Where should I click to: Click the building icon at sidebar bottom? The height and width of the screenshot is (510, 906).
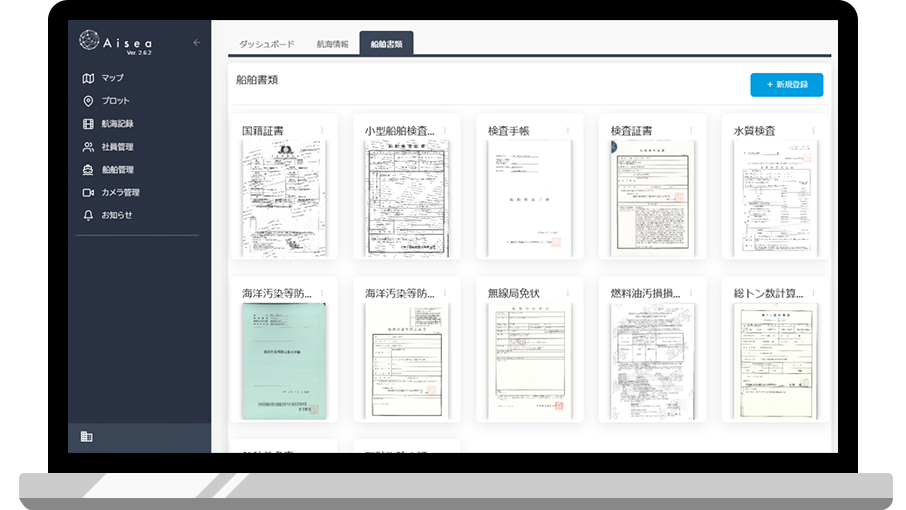(87, 437)
